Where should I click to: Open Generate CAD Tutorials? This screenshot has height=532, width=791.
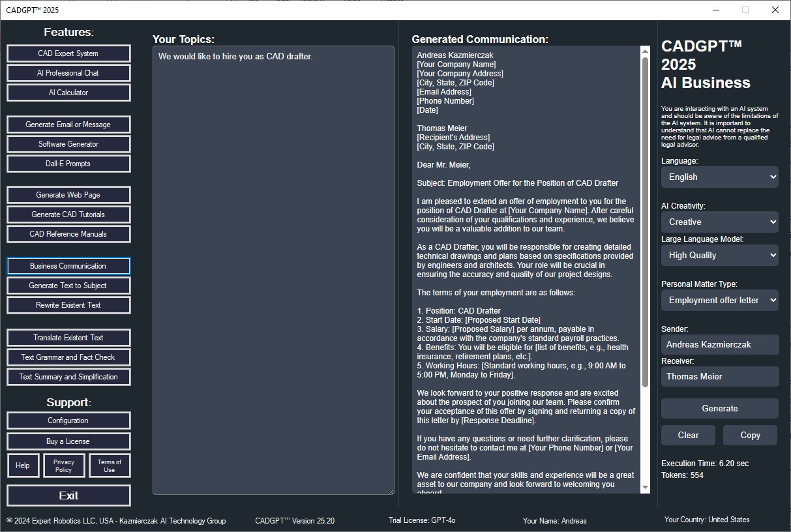pos(68,214)
